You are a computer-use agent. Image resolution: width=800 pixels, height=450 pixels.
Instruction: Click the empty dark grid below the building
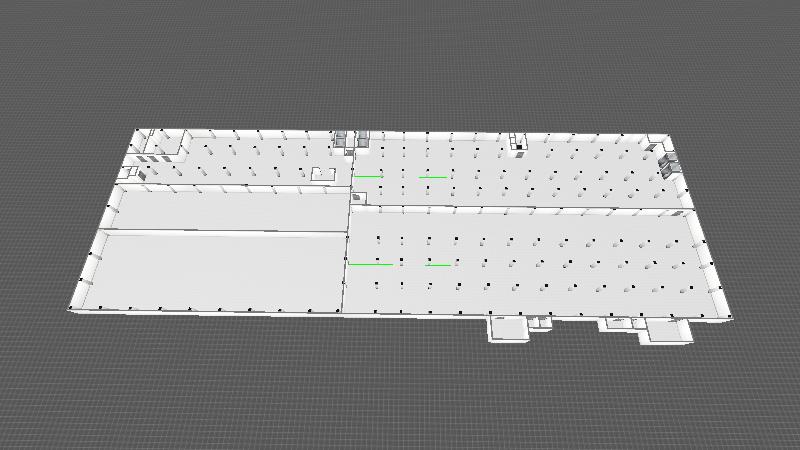coord(400,400)
